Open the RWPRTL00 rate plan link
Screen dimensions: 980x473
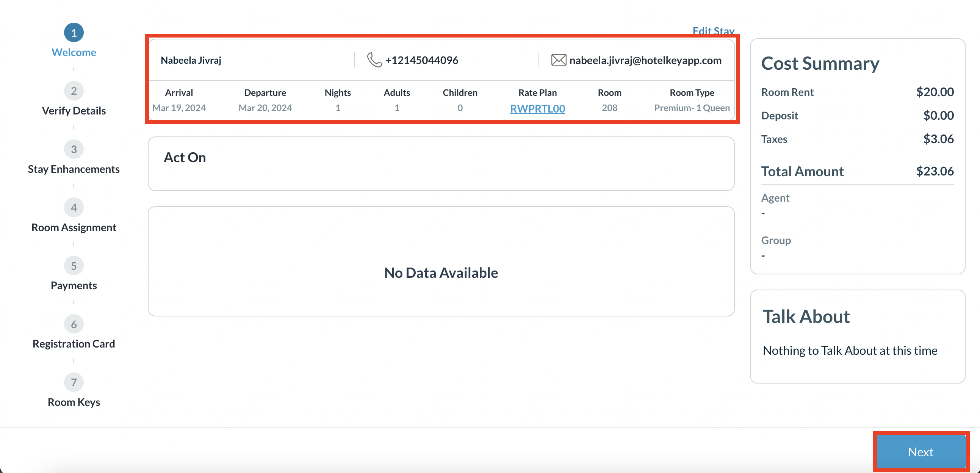point(537,109)
